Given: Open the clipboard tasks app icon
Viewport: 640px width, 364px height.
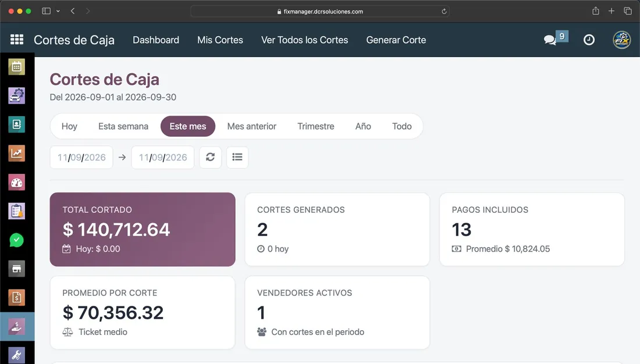Looking at the screenshot, I should pyautogui.click(x=17, y=211).
